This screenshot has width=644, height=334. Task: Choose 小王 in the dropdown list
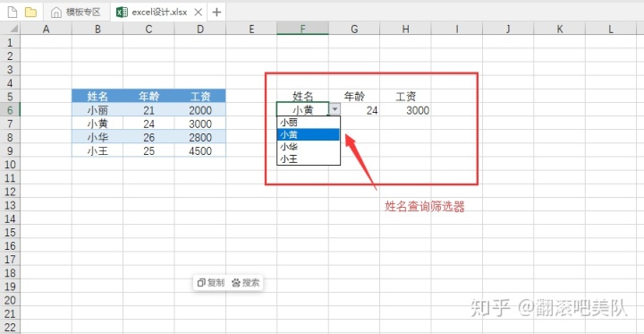point(309,158)
